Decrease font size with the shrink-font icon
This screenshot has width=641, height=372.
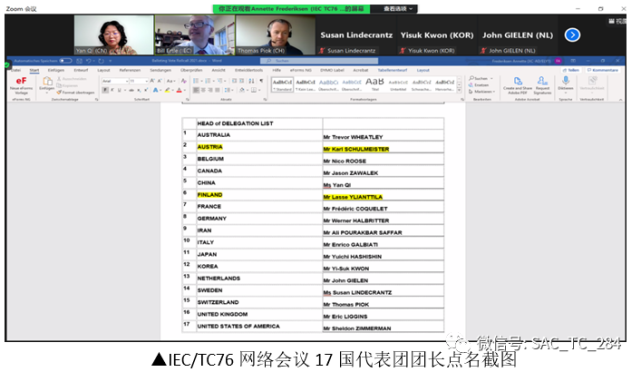[159, 81]
